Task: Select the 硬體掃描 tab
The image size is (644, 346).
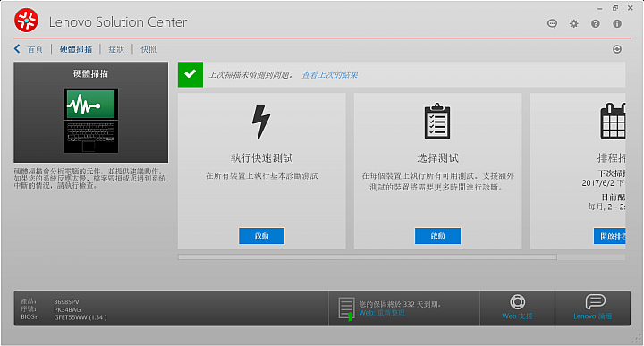Action: (x=76, y=49)
